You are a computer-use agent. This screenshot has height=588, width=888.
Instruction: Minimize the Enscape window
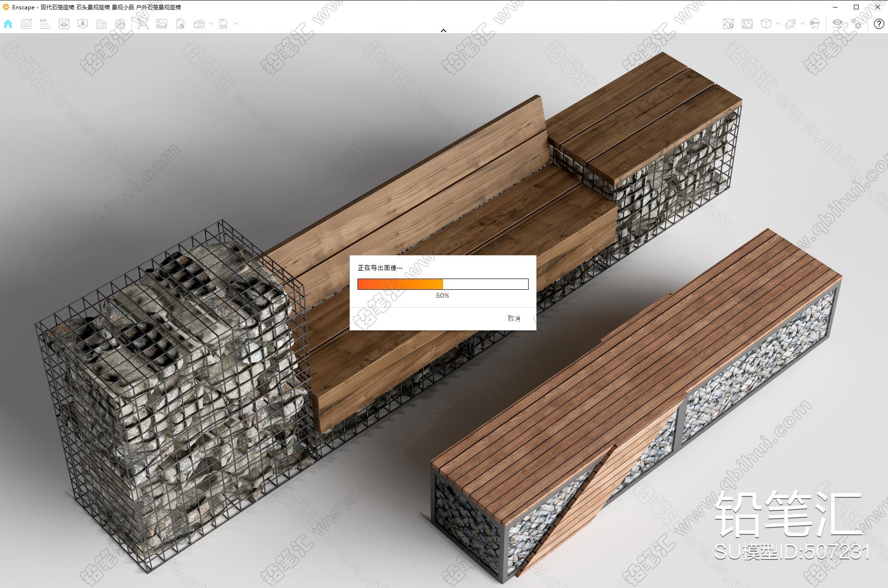(x=835, y=7)
